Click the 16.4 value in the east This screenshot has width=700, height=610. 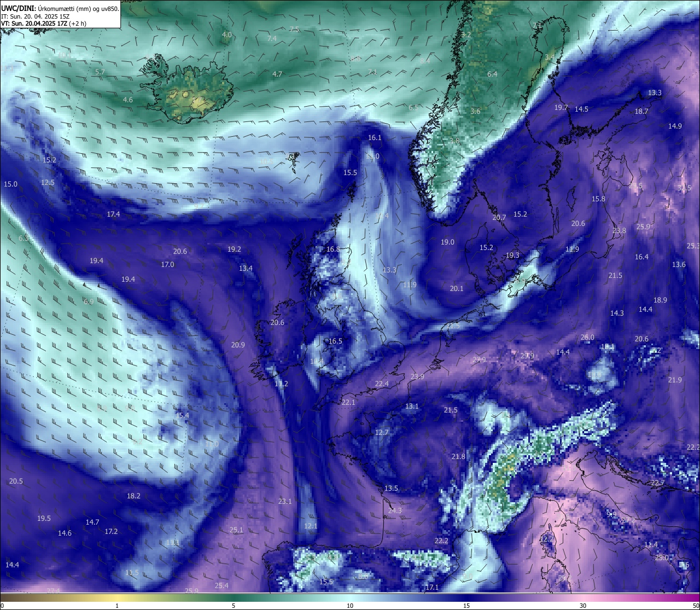point(641,257)
